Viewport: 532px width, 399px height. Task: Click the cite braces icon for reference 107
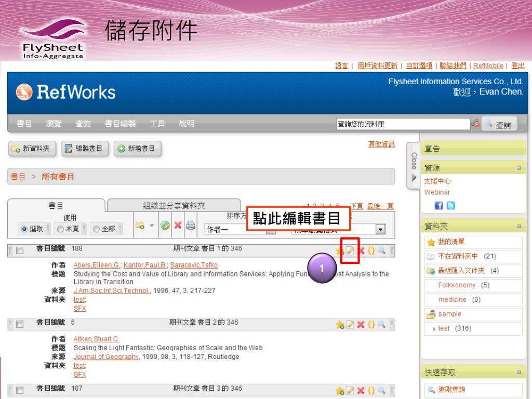[371, 391]
